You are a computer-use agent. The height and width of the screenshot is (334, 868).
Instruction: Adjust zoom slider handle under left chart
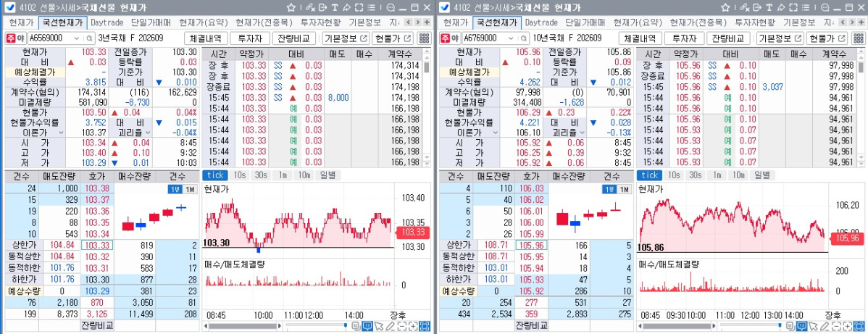coord(346,326)
